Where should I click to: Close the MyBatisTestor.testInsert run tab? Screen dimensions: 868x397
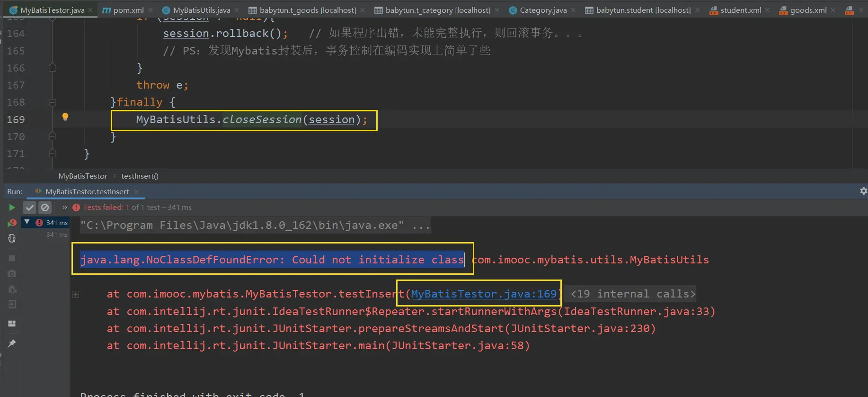[x=136, y=192]
